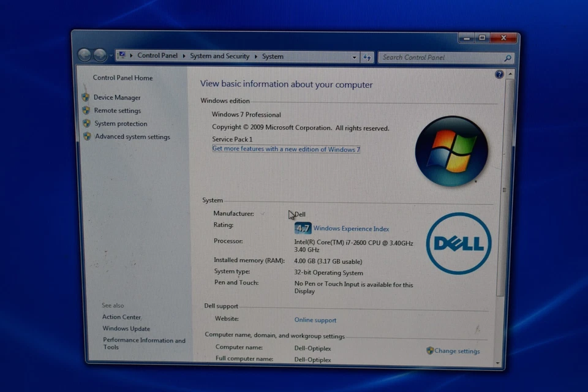Open Control Panel Home
Viewport: 588px width, 392px height.
[x=123, y=78]
